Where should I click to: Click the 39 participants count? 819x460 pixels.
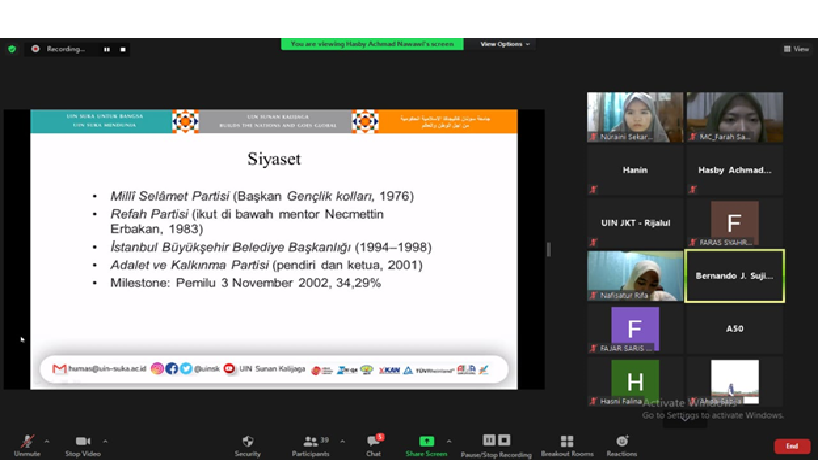point(324,440)
